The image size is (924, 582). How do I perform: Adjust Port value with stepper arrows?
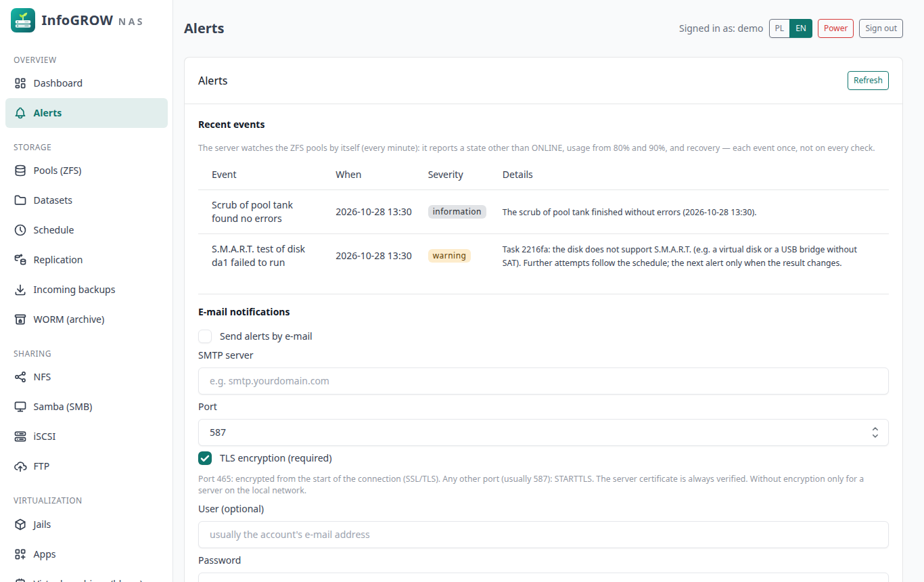pyautogui.click(x=875, y=432)
